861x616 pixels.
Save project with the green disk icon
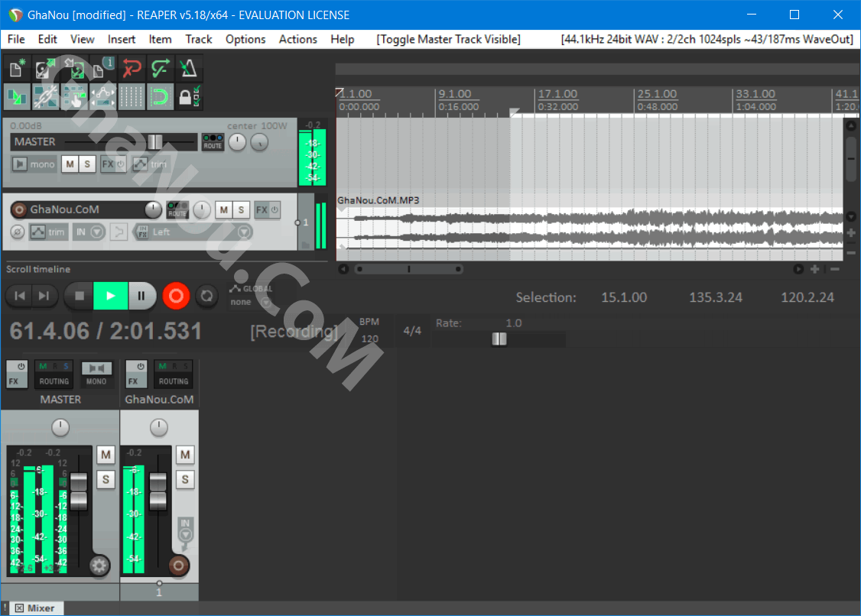[73, 69]
